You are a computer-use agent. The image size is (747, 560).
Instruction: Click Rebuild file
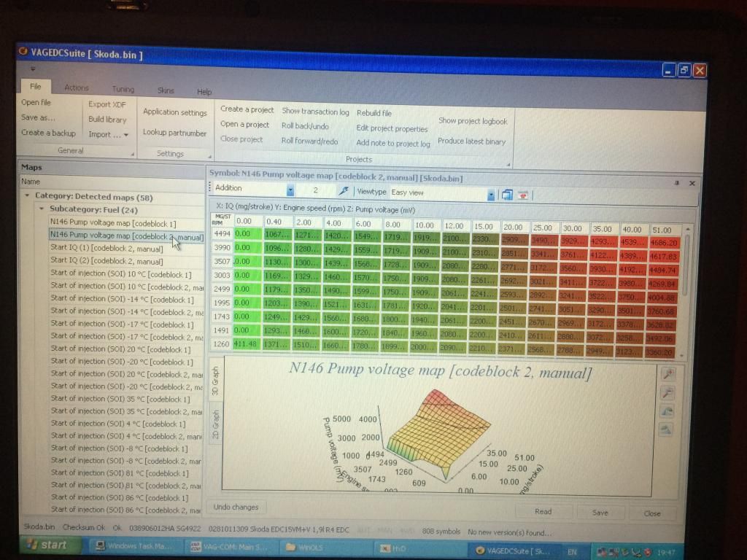click(374, 113)
